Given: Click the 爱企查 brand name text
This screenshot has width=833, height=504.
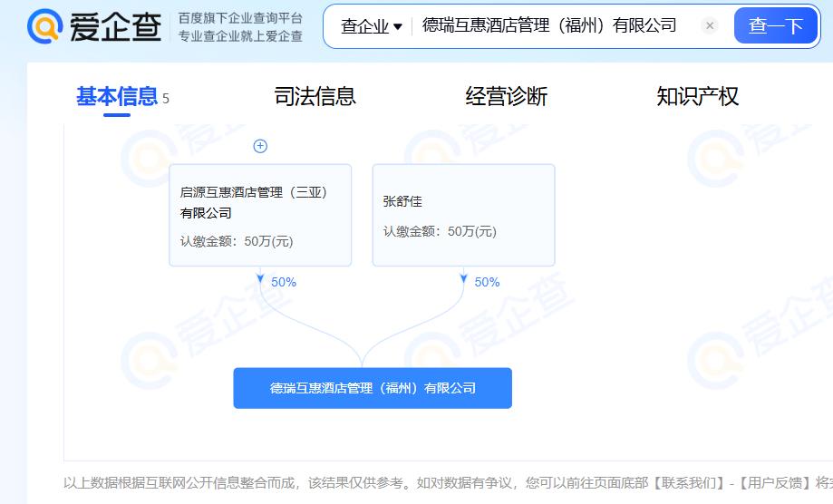Looking at the screenshot, I should point(115,26).
